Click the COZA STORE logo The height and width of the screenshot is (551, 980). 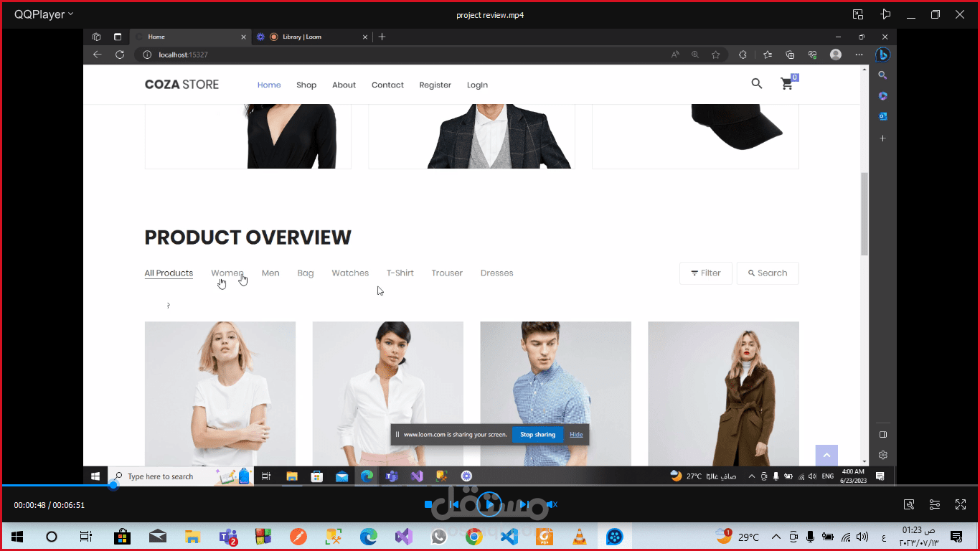click(182, 84)
